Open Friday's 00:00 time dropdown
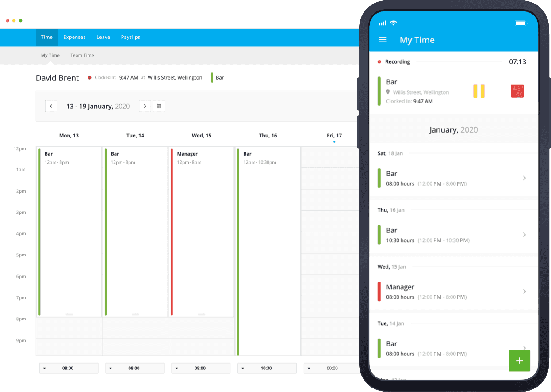This screenshot has height=392, width=551. [x=308, y=368]
